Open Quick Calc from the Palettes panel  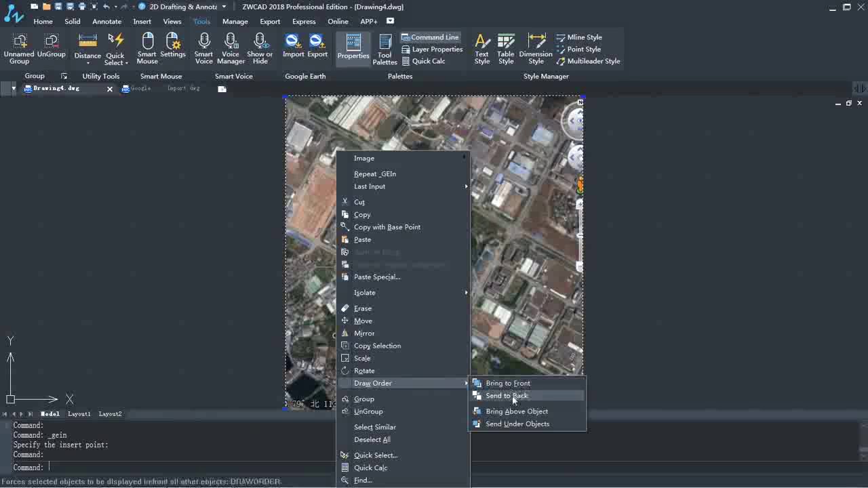(423, 61)
